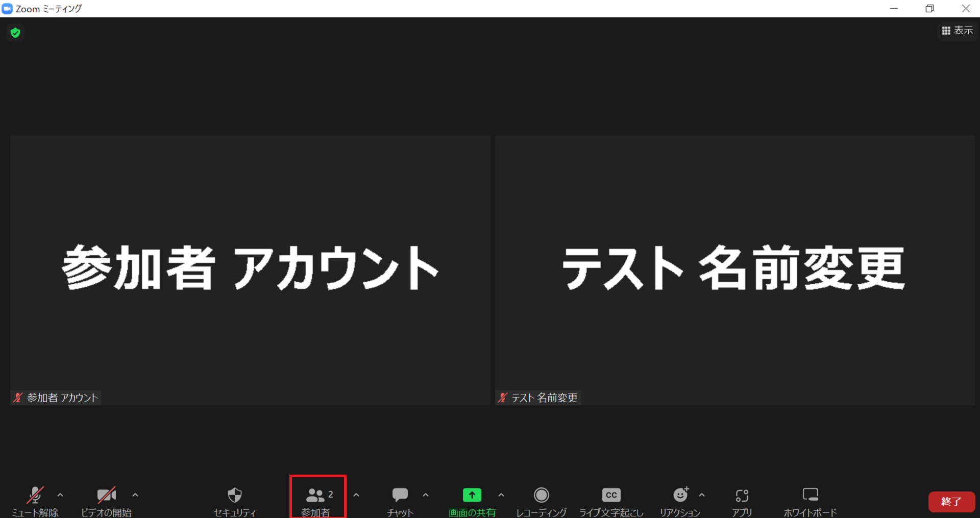Open the apps (アプリ) icon
980x518 pixels.
742,496
